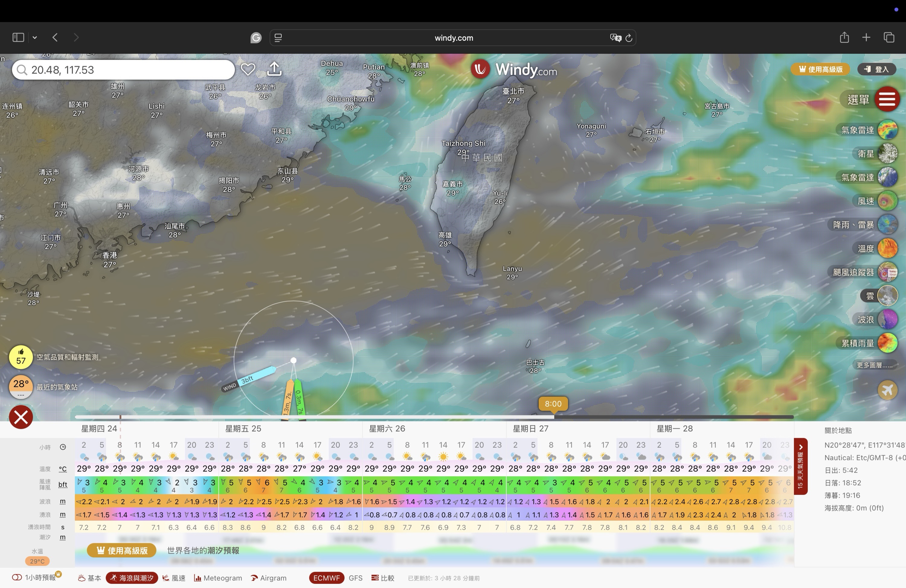Click the airplane mode round icon
This screenshot has height=588, width=906.
pos(887,390)
